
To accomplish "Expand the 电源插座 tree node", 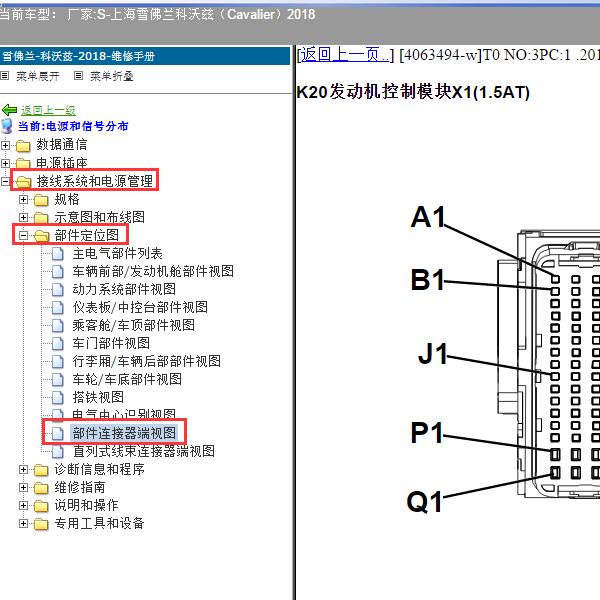I will (x=5, y=163).
